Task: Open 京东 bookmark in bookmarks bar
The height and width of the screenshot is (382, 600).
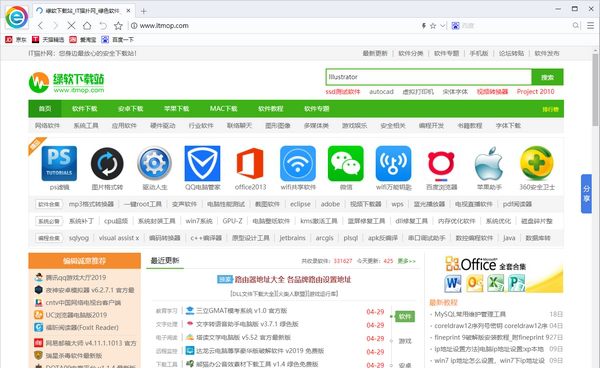Action: [x=16, y=39]
